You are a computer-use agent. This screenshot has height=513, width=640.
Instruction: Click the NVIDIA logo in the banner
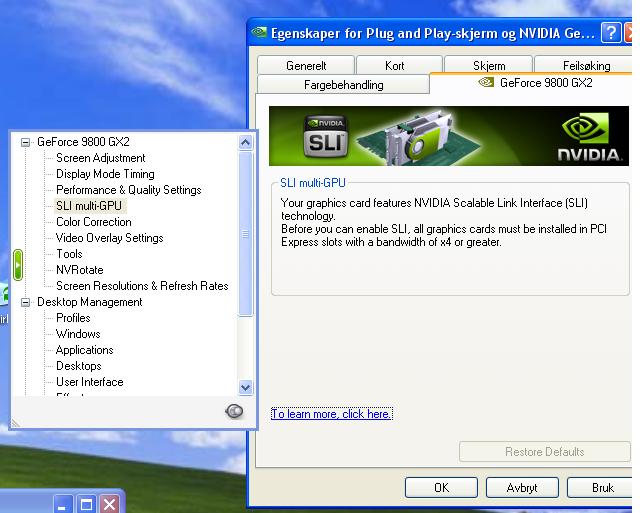tap(589, 137)
